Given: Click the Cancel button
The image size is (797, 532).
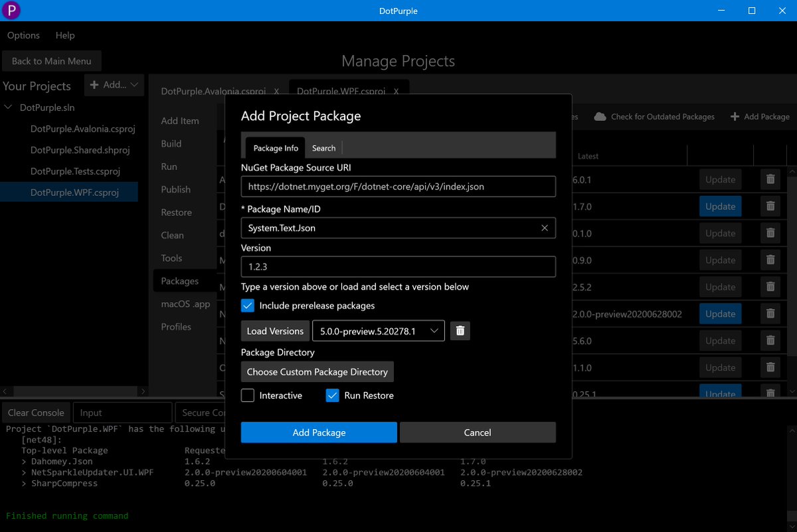Looking at the screenshot, I should coord(478,432).
